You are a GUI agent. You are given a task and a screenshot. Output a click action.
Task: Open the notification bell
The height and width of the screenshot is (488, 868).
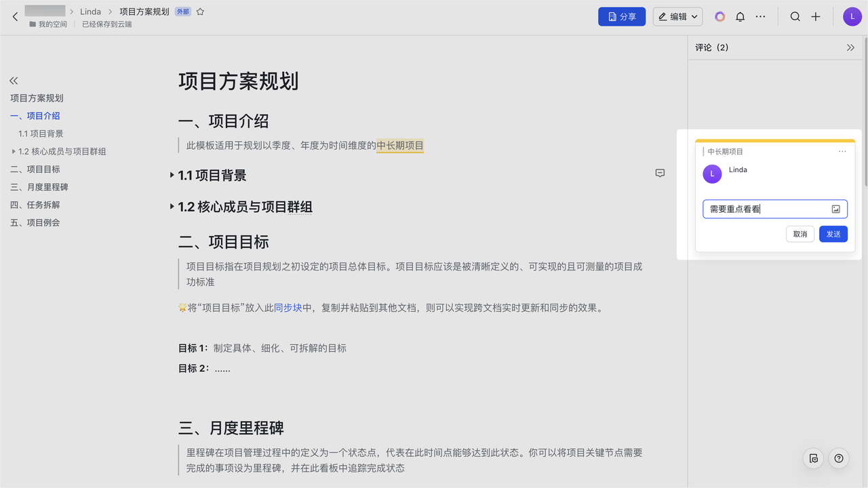click(741, 17)
